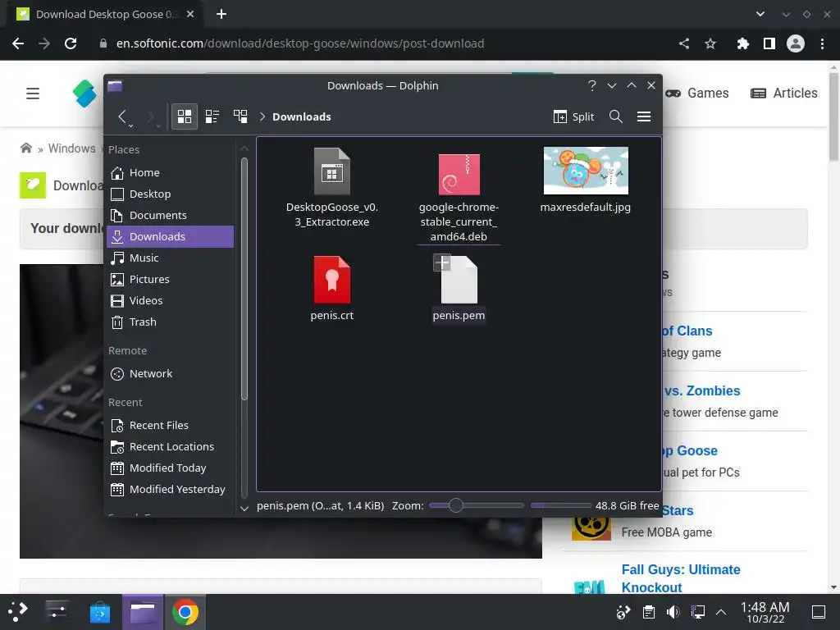The image size is (840, 630).
Task: Click Places panel scroll up arrow
Action: tap(244, 148)
